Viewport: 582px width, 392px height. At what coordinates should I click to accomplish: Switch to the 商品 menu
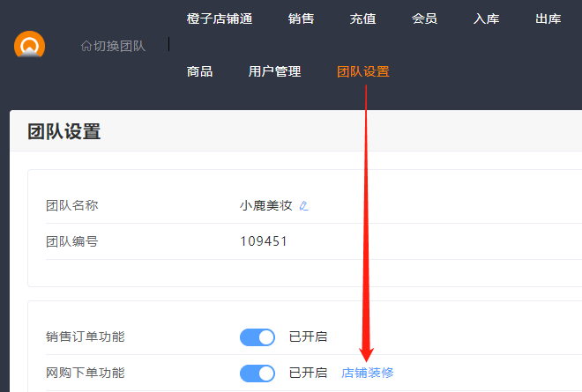(x=200, y=71)
